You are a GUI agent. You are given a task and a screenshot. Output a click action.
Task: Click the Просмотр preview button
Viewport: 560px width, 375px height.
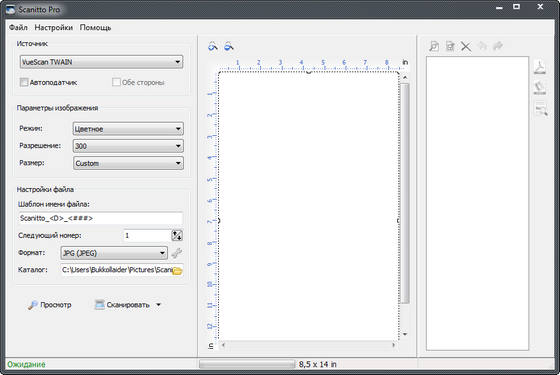(50, 305)
